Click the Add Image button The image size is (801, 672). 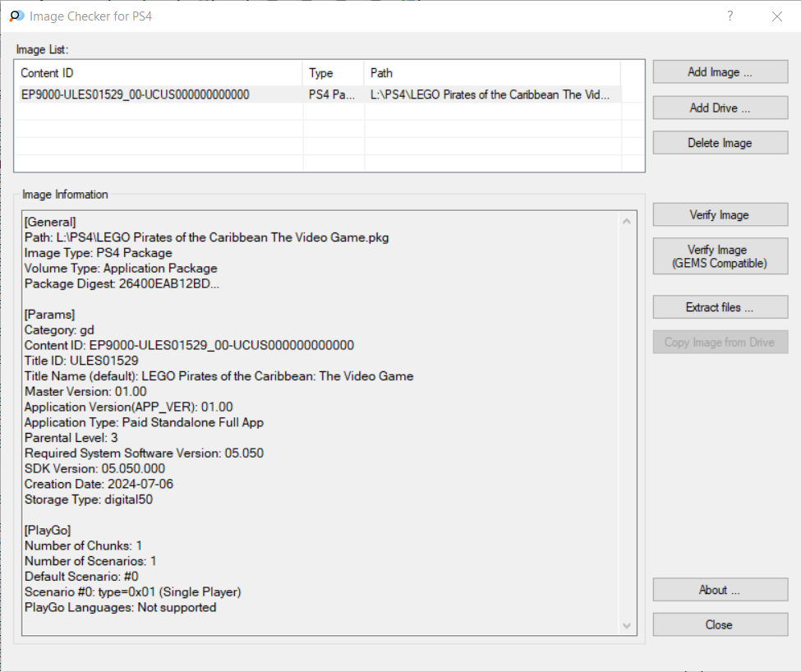(720, 72)
